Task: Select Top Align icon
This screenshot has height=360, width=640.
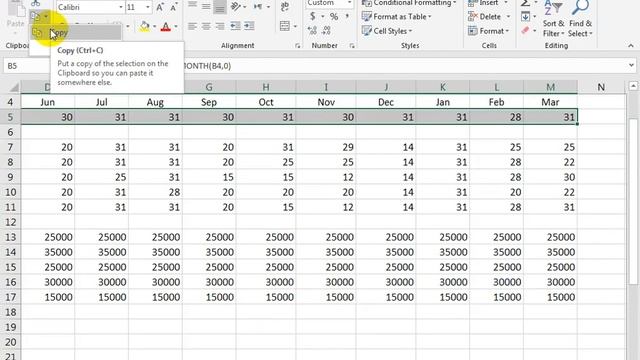Action: 192,6
